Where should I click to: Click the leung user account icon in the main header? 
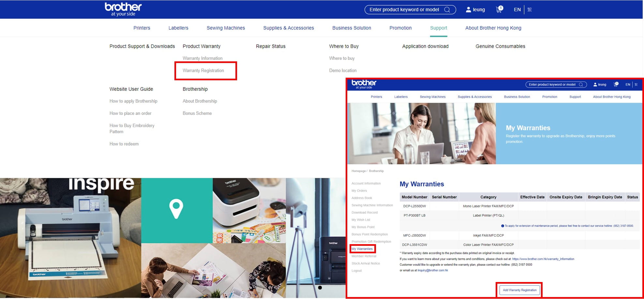point(469,10)
